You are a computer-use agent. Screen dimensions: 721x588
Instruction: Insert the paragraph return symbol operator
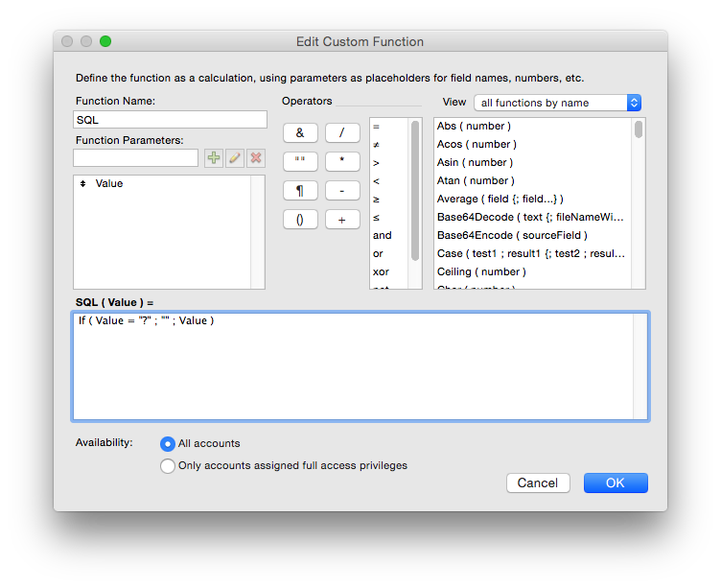point(300,191)
